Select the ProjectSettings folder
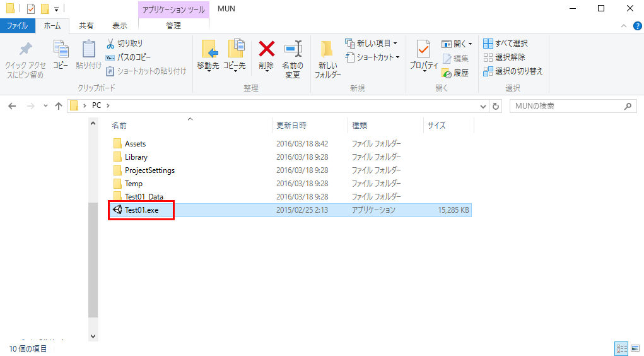 [149, 170]
